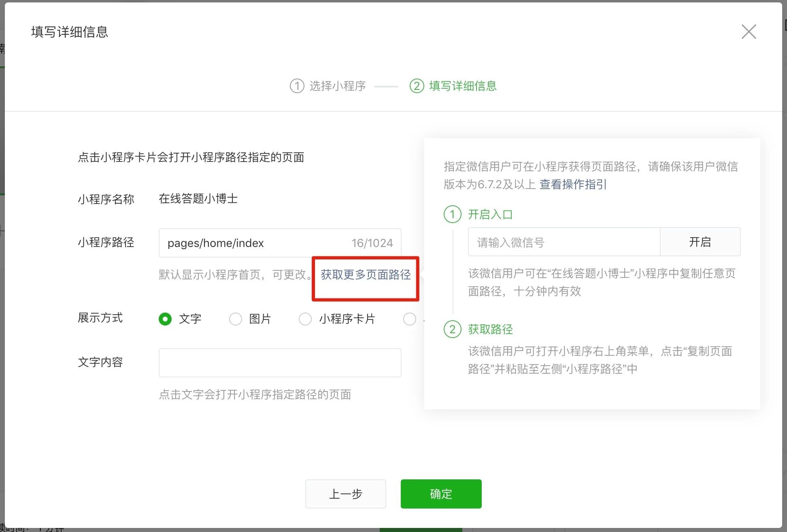Screen dimensions: 787x532
Task: Click step 2 circle icon 填写详细信息
Action: tap(417, 86)
